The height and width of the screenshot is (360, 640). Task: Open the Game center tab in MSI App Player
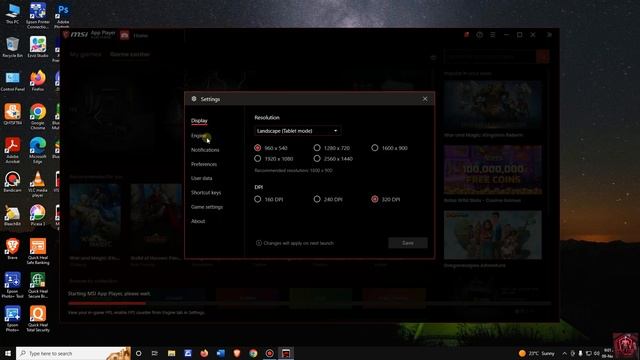pyautogui.click(x=130, y=54)
